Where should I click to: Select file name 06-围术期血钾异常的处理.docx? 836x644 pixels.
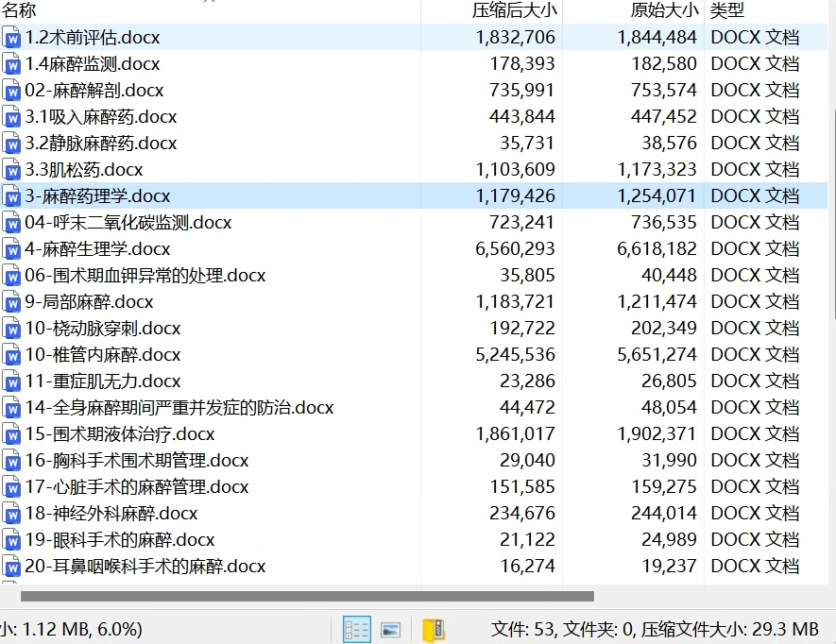[145, 275]
